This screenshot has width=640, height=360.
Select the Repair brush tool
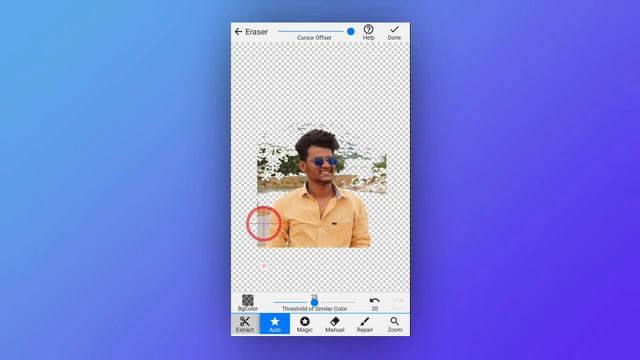point(365,324)
